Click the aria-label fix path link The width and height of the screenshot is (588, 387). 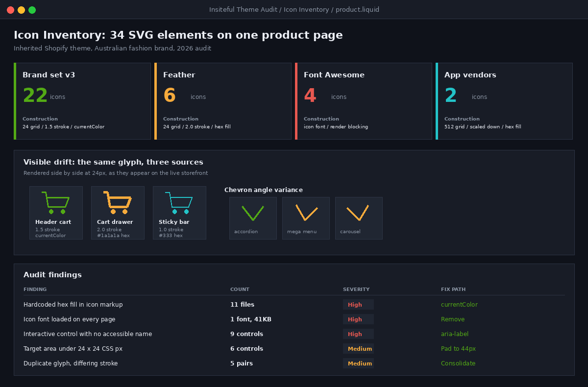point(455,334)
